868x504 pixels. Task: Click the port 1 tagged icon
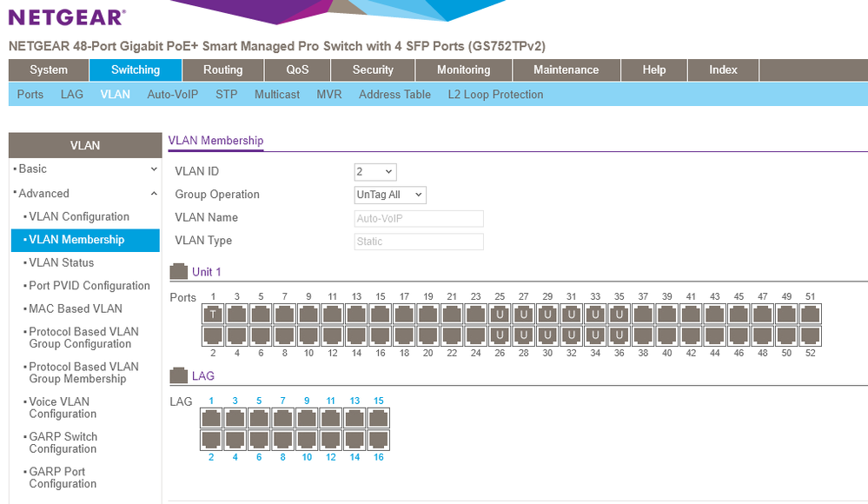click(x=213, y=314)
